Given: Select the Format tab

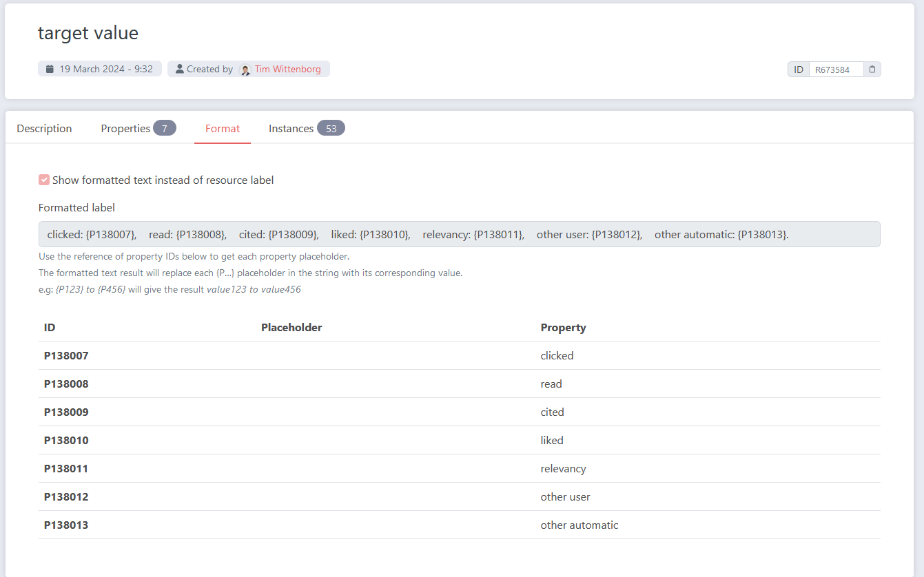Looking at the screenshot, I should pyautogui.click(x=223, y=129).
